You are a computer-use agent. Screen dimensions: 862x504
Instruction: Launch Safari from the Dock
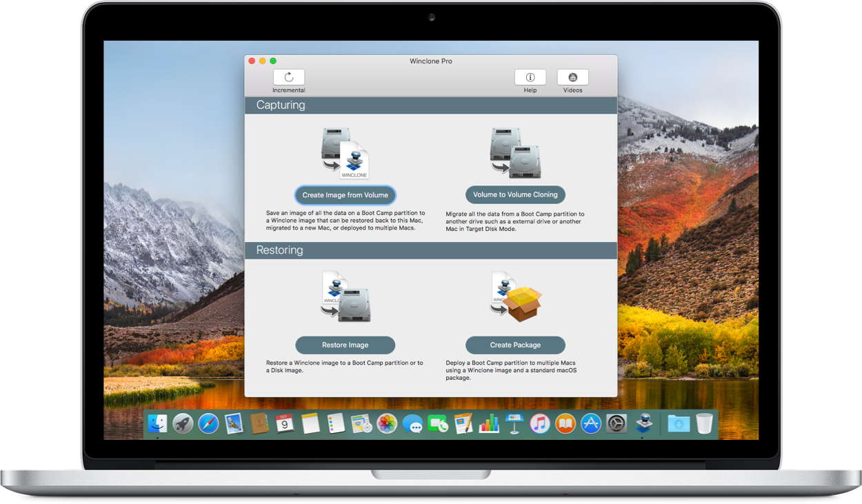click(208, 423)
